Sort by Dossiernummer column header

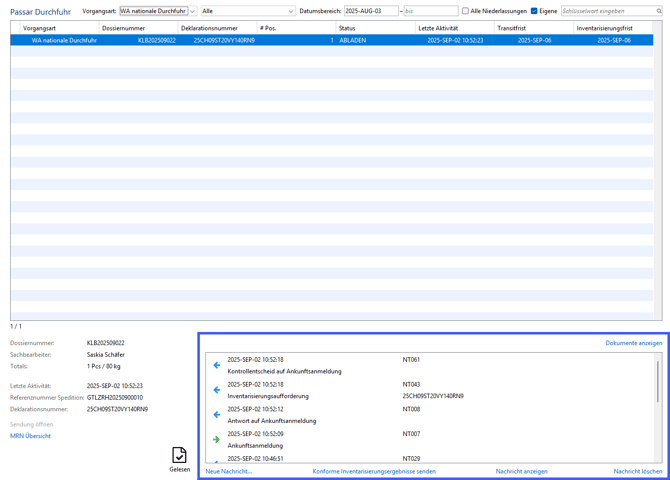point(123,28)
